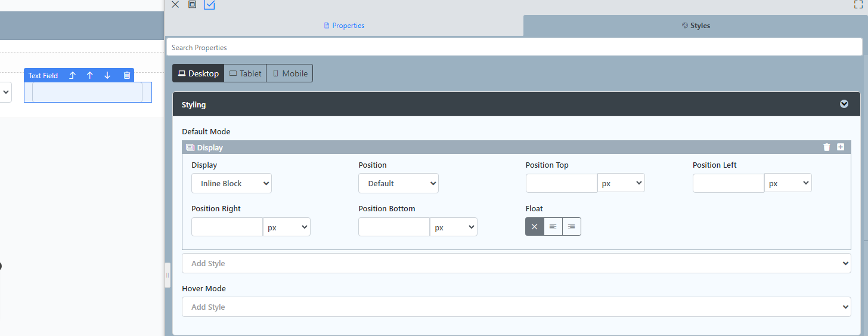This screenshot has width=868, height=336.
Task: Click the Display group layers icon
Action: (190, 147)
